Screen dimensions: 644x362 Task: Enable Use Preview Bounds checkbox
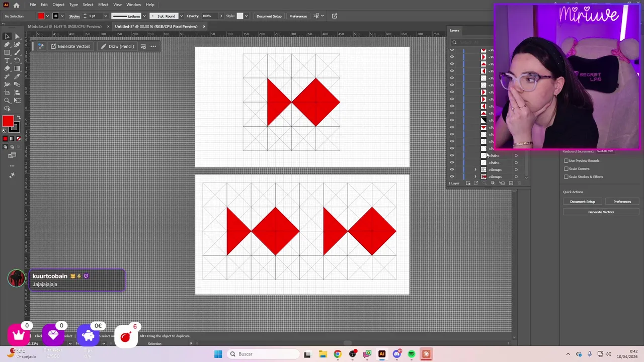566,161
